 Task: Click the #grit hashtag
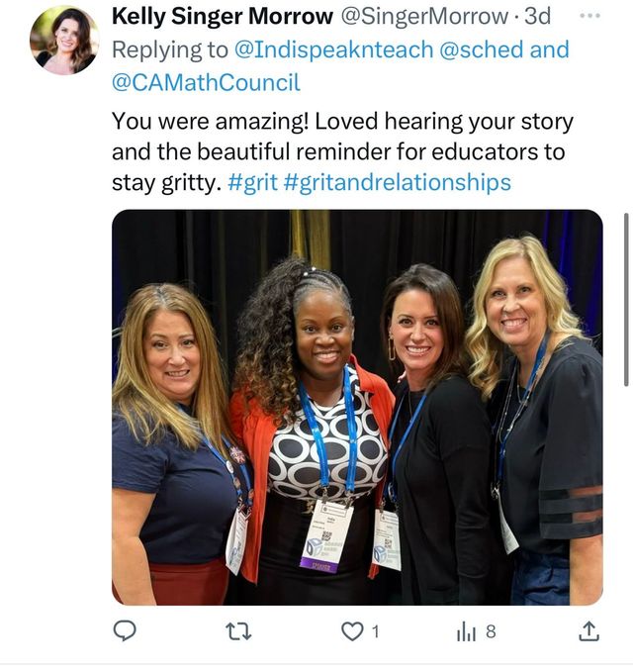point(252,182)
